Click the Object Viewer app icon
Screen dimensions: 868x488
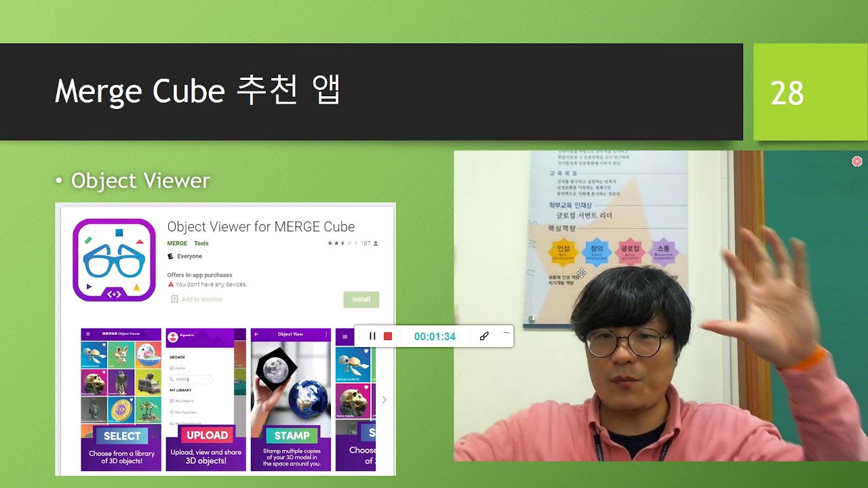(x=114, y=260)
